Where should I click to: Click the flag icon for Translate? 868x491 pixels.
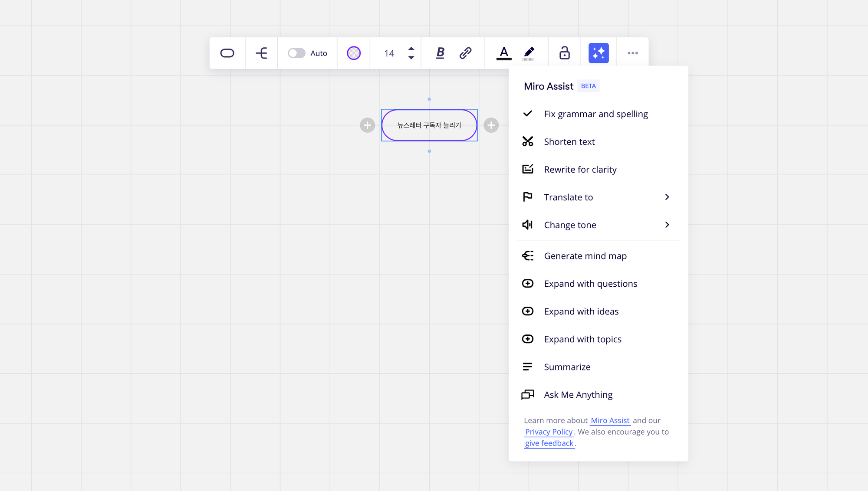coord(527,197)
